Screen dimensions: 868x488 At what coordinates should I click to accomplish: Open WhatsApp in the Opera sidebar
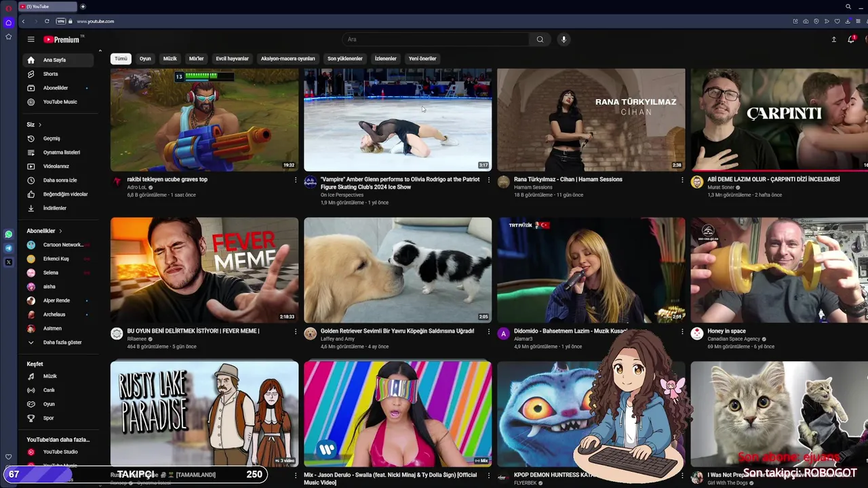[8, 235]
